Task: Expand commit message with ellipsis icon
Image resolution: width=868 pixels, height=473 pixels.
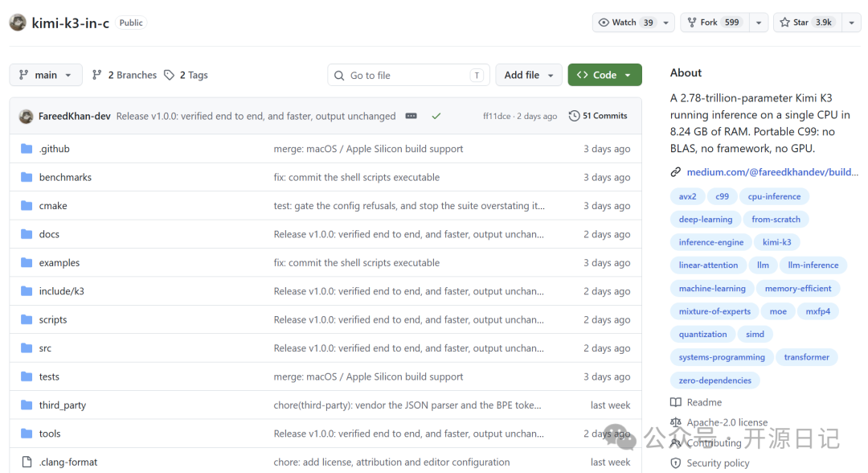Action: pos(411,116)
